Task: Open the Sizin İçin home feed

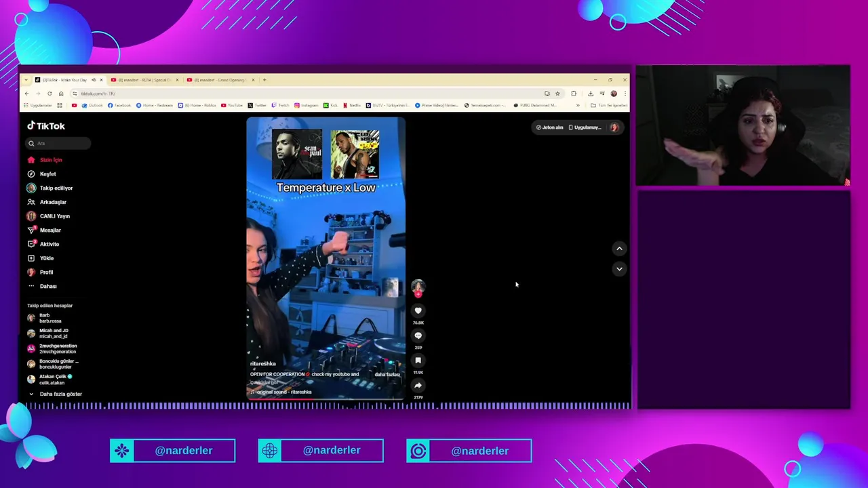Action: point(45,160)
